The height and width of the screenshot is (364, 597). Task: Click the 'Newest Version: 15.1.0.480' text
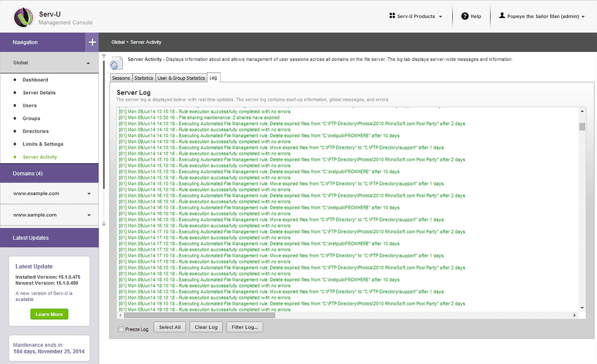pyautogui.click(x=47, y=283)
